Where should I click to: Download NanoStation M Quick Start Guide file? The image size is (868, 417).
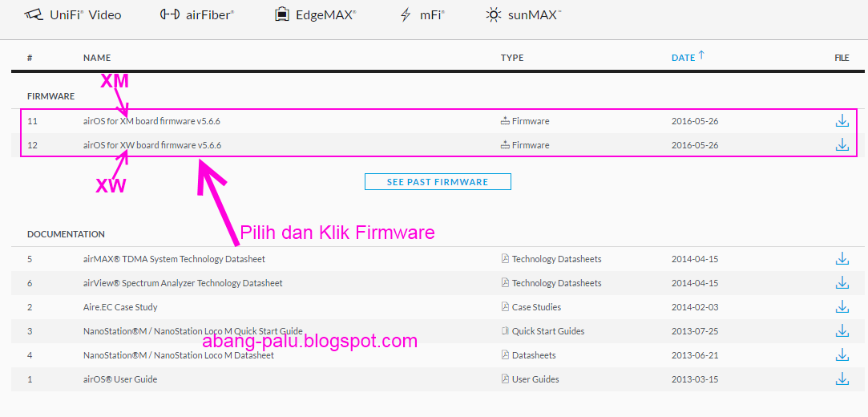[842, 330]
